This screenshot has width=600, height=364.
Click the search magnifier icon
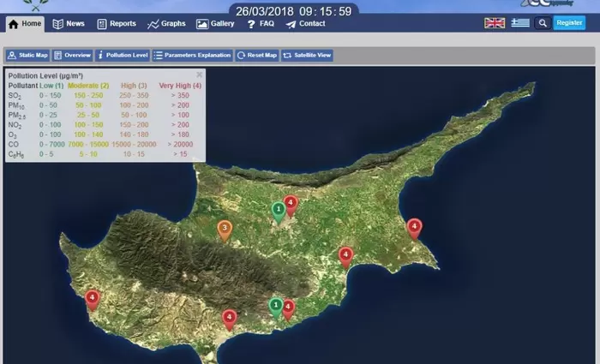[543, 23]
